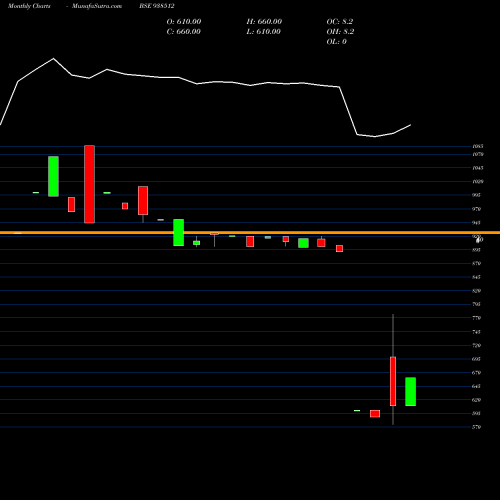Image resolution: width=500 pixels, height=500 pixels.
Task: Click the 720 price axis label
Action: (476, 345)
